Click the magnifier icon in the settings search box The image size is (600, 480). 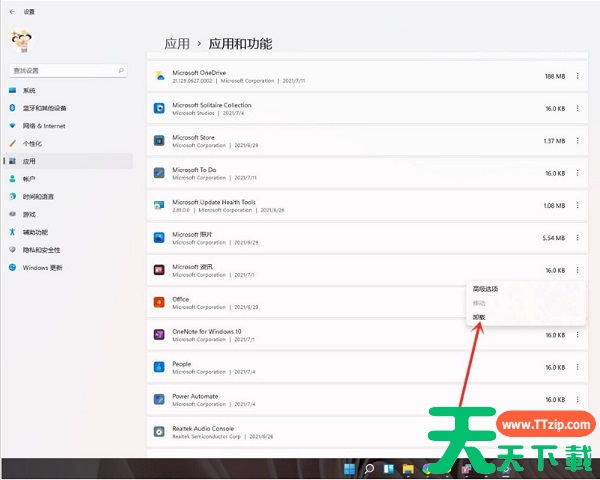(121, 70)
